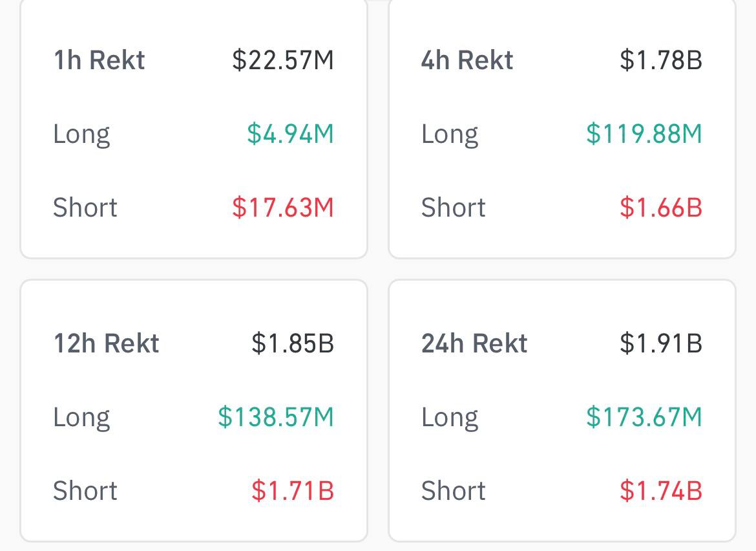756x551 pixels.
Task: Select the 24h Rekt total $1.91B
Action: tap(661, 343)
